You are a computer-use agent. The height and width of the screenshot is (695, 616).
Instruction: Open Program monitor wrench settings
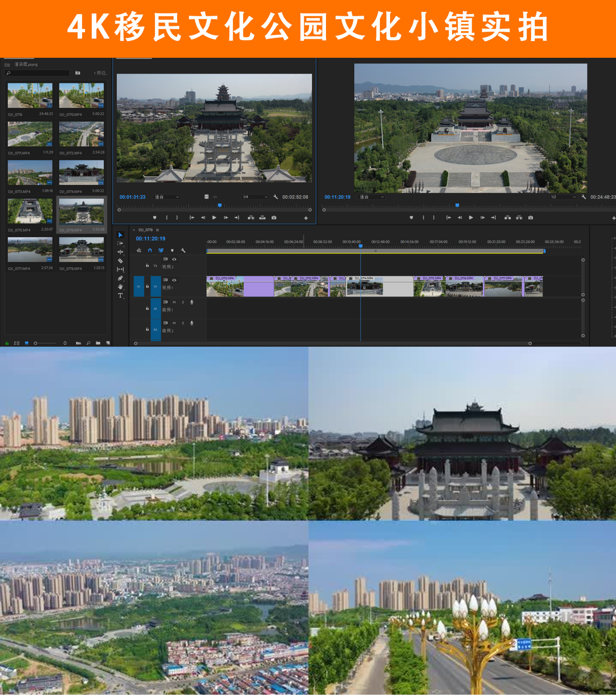pyautogui.click(x=583, y=197)
